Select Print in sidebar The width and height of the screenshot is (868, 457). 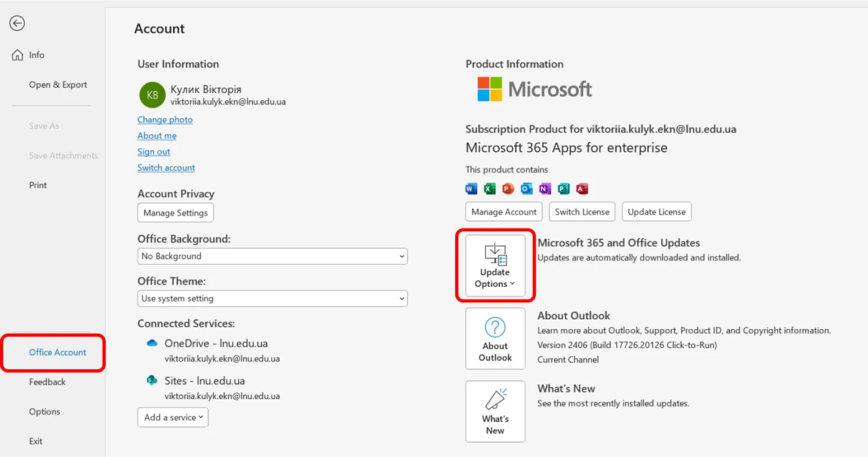coord(38,185)
